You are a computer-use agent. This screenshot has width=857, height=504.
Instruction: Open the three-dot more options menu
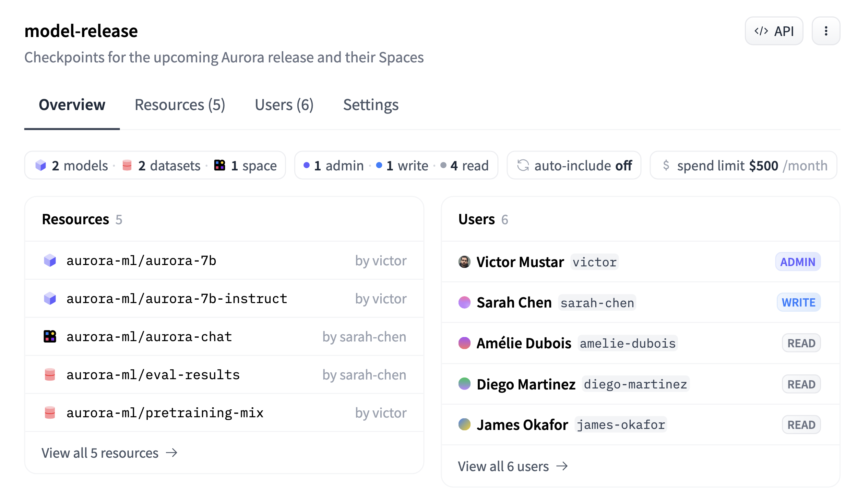click(x=826, y=31)
